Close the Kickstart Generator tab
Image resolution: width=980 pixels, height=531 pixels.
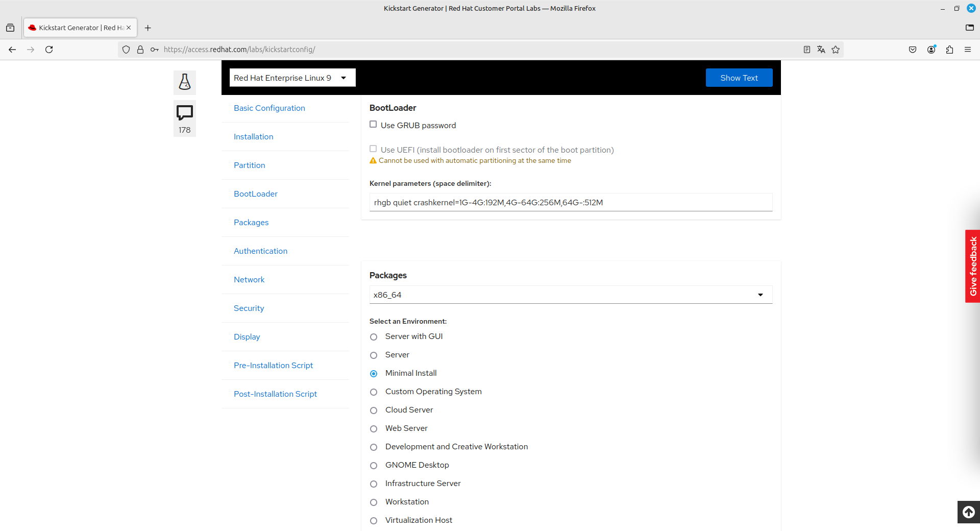(129, 28)
